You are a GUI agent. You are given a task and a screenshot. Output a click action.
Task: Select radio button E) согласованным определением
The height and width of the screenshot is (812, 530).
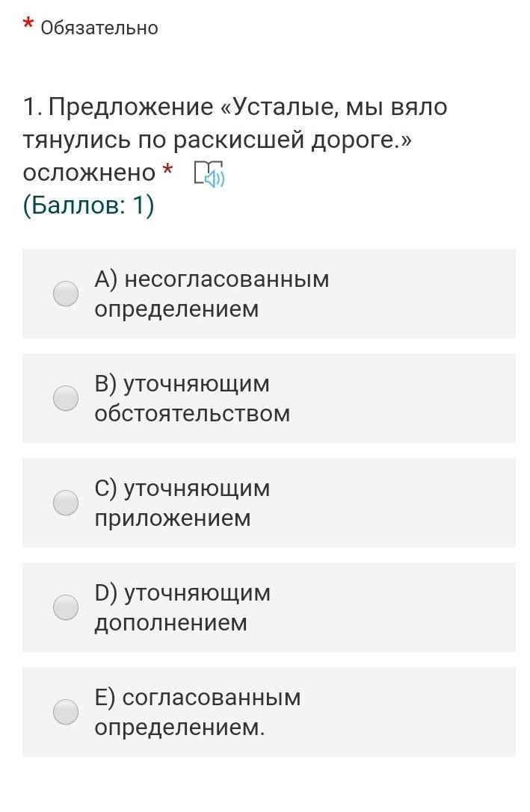tap(66, 712)
